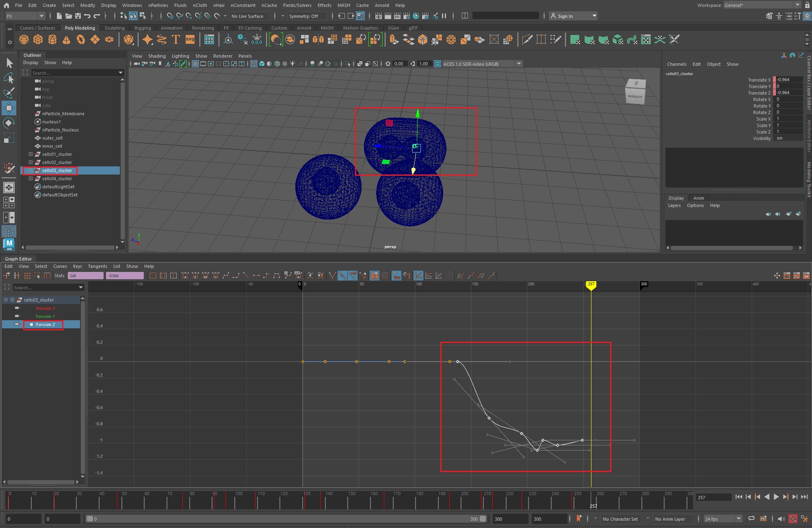Image resolution: width=812 pixels, height=528 pixels.
Task: Create a polygon sphere from shelf
Action: [24, 39]
